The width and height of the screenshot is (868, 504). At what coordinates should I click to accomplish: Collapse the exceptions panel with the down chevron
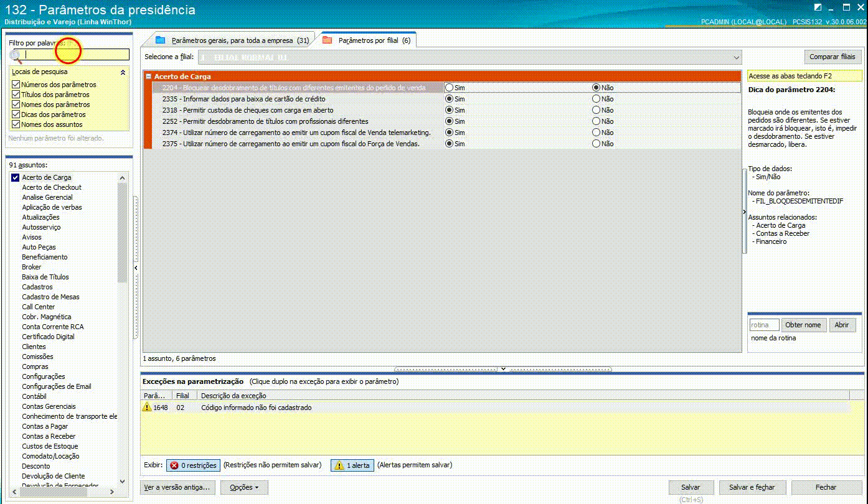(503, 369)
